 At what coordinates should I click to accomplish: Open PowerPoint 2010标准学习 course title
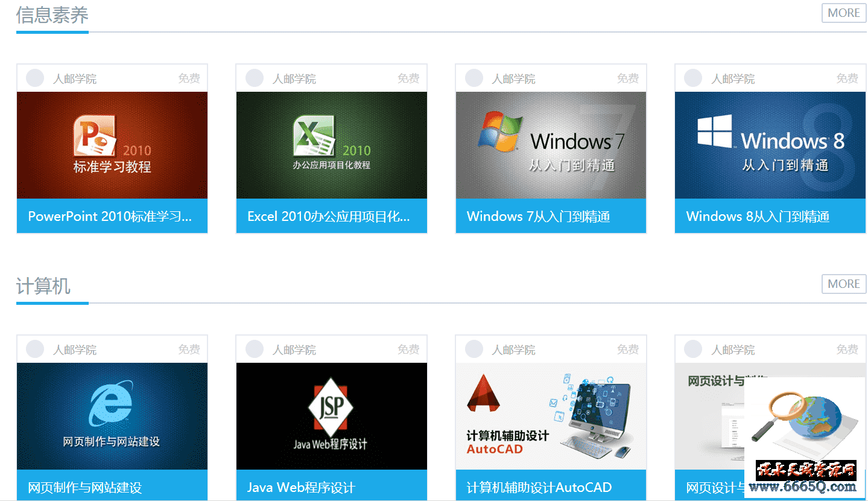[110, 216]
